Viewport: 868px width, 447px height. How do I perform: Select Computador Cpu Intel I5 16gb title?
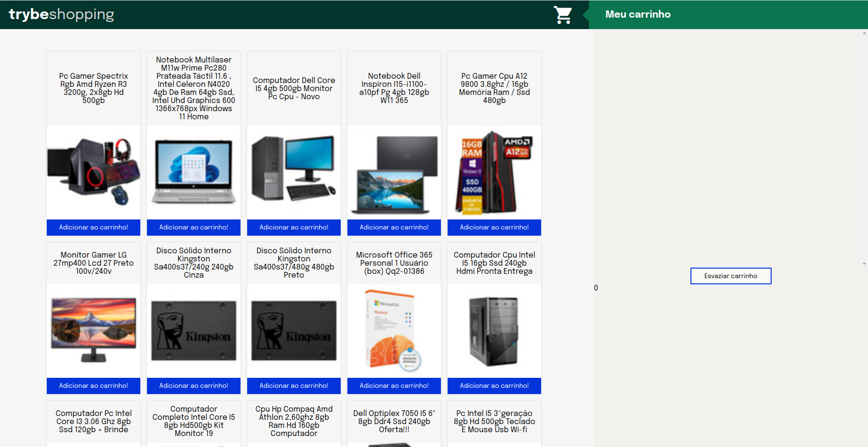[494, 263]
